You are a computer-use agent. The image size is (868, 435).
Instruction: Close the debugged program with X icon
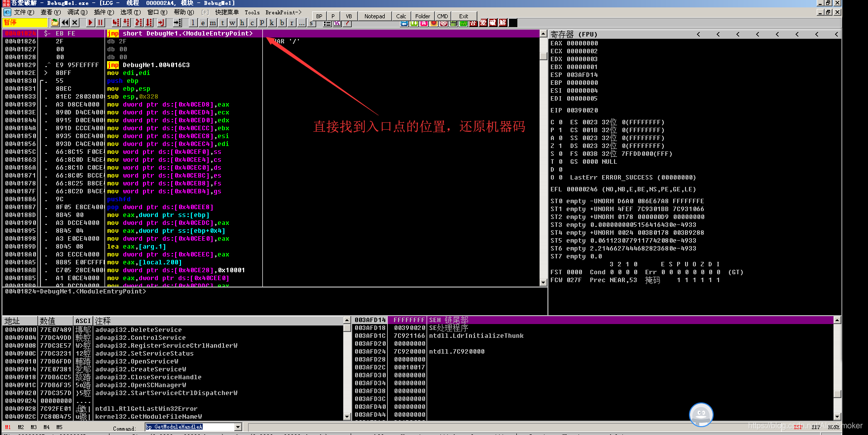coord(75,23)
